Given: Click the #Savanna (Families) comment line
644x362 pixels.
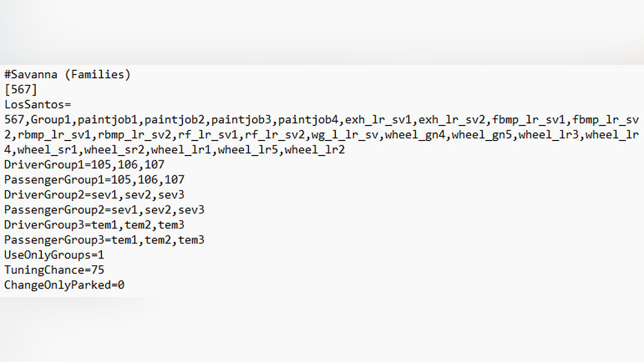Looking at the screenshot, I should [x=68, y=75].
